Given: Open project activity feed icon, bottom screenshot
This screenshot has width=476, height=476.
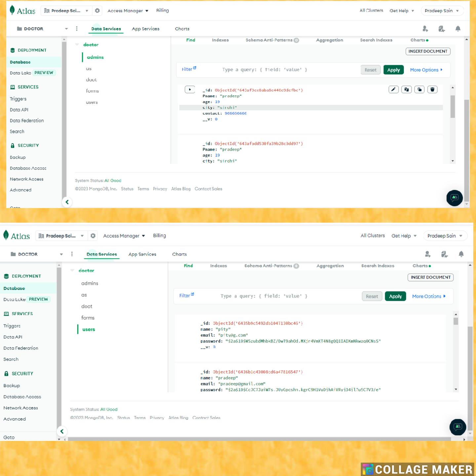Looking at the screenshot, I should click(445, 254).
